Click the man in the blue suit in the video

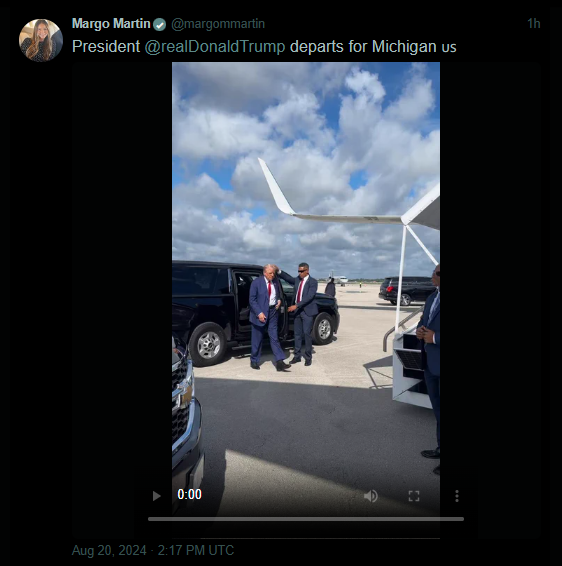click(x=268, y=317)
